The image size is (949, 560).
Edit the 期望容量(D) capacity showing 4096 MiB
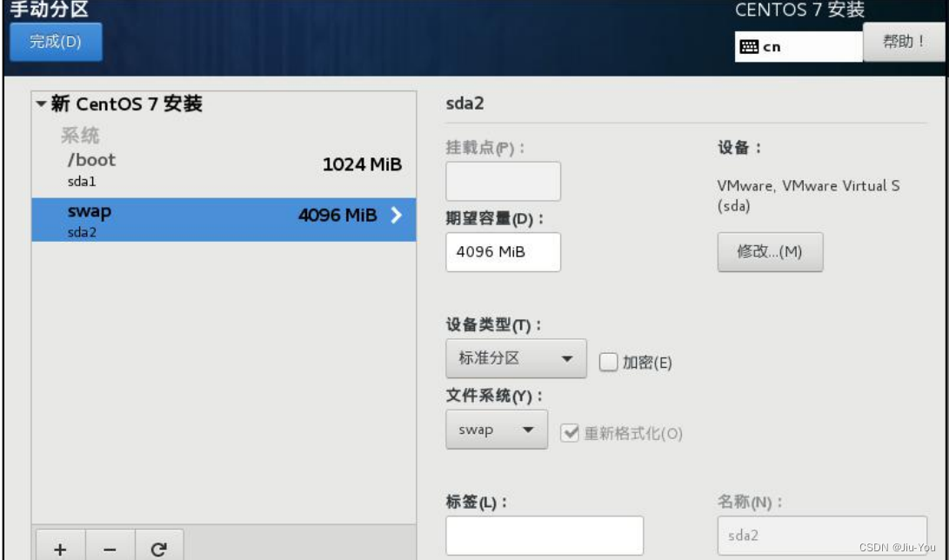coord(503,252)
